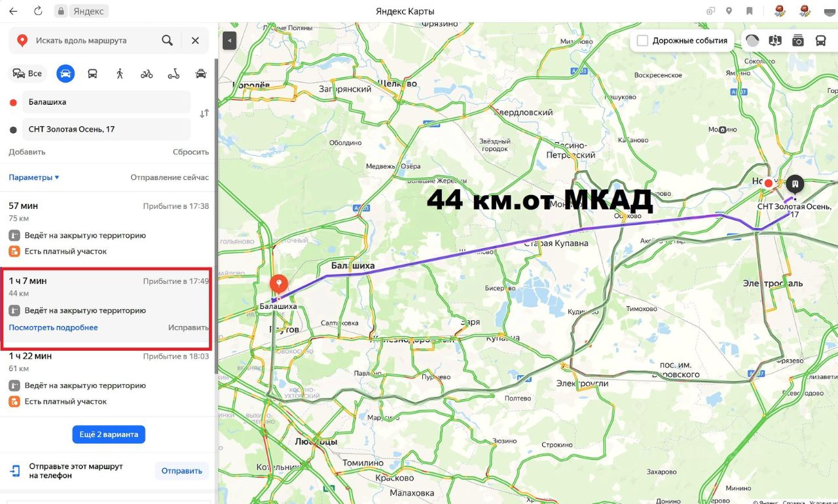
Task: Click the search magnifier icon
Action: click(168, 41)
